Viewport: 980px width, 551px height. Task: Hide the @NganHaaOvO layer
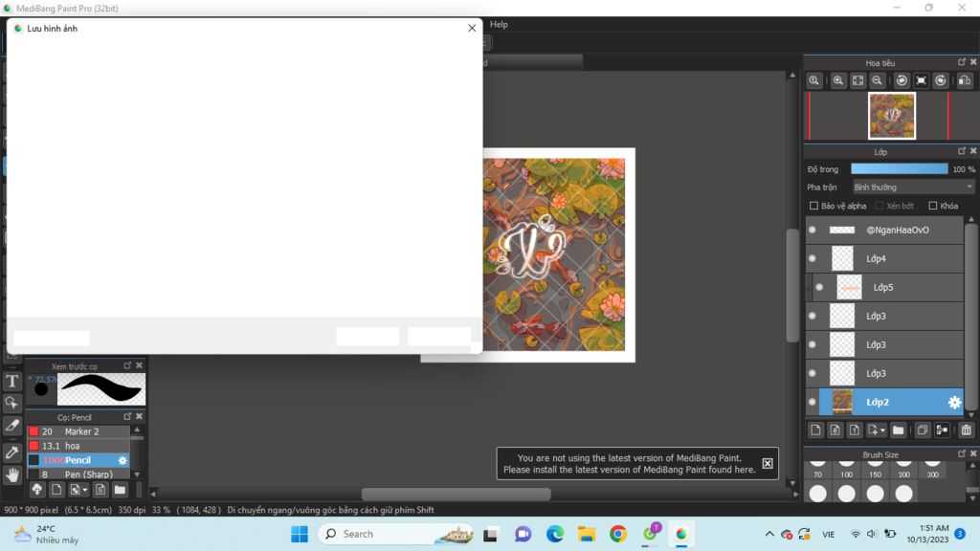(x=813, y=230)
